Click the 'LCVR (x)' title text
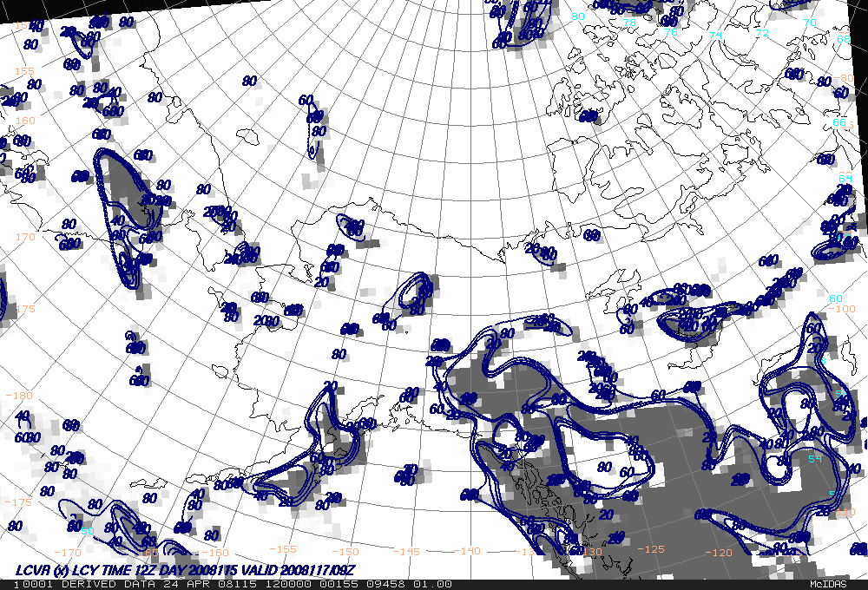Image resolution: width=868 pixels, height=590 pixels. (42, 570)
